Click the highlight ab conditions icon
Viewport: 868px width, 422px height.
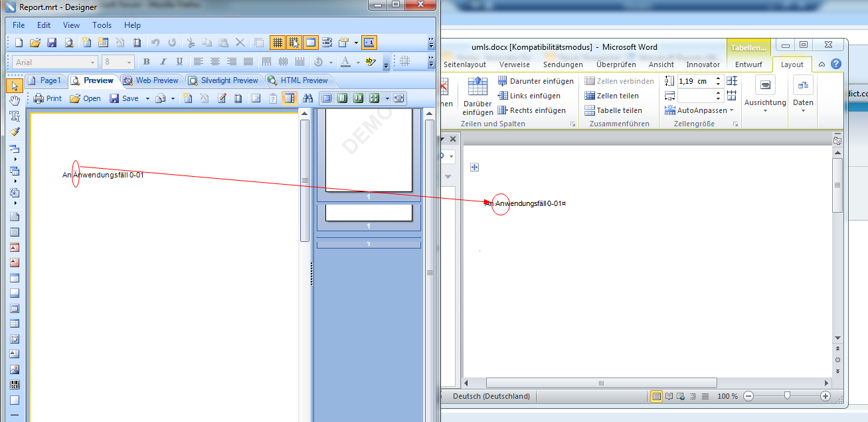tap(371, 62)
